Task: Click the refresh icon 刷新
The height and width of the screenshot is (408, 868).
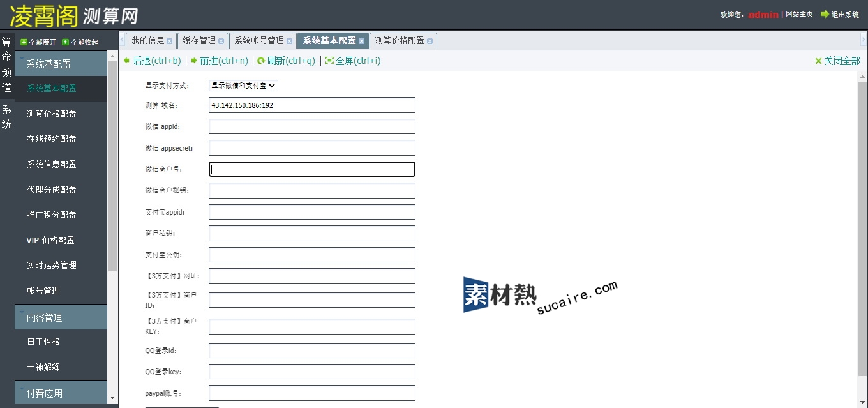Action: (x=261, y=61)
